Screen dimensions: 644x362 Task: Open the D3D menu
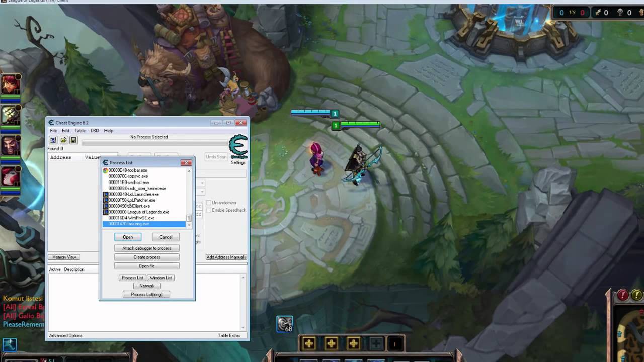(95, 131)
